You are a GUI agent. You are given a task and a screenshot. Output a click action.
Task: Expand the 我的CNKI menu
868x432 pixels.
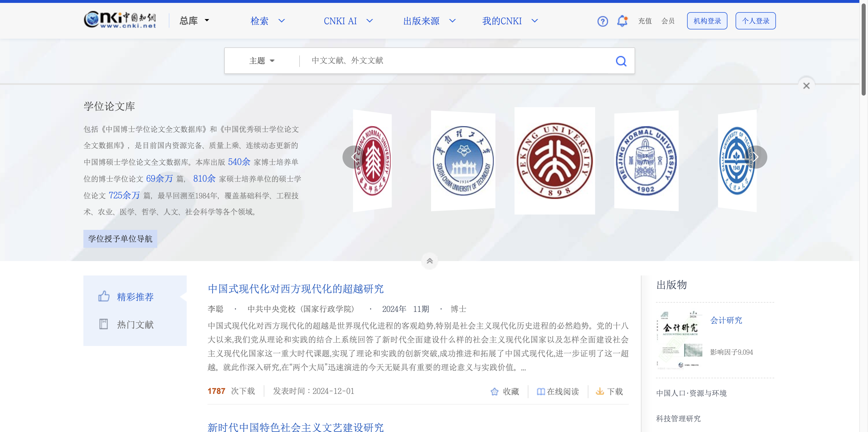click(510, 21)
